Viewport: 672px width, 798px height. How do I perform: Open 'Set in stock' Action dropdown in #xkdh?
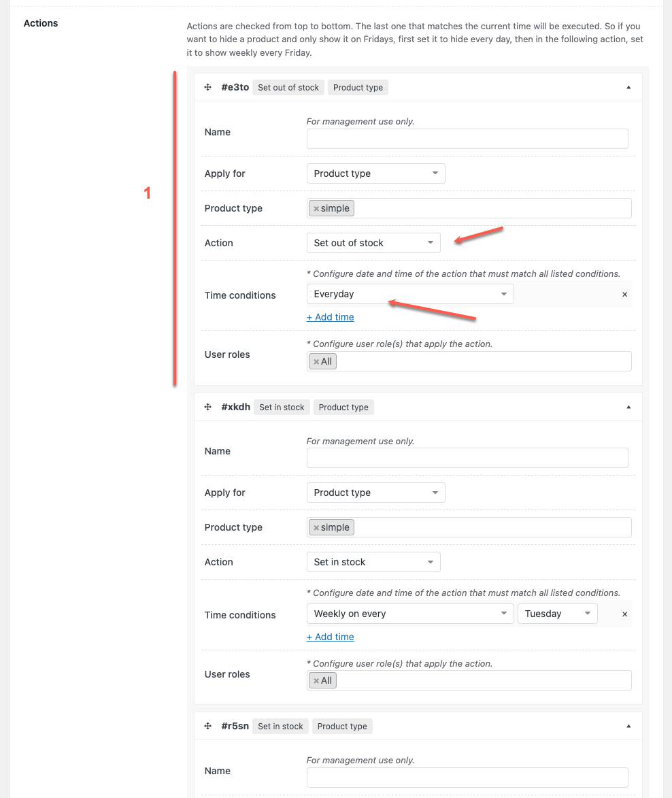[373, 562]
